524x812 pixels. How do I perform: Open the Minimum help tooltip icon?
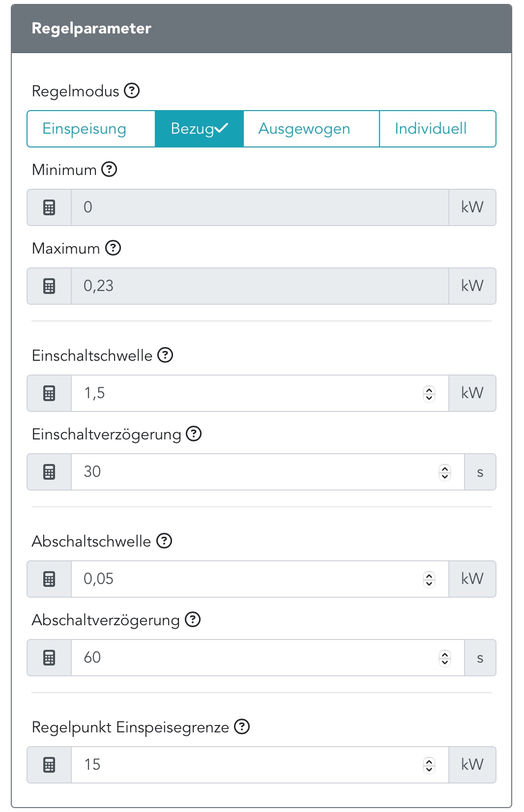click(x=109, y=170)
